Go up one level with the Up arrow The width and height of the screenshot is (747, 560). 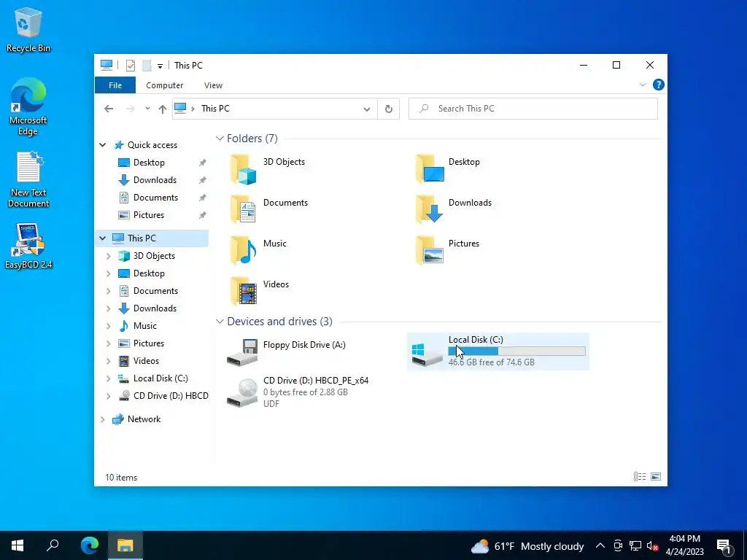163,109
